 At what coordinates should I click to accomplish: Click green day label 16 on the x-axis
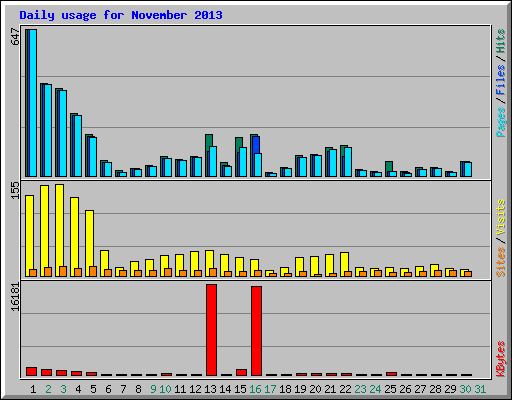pos(255,389)
